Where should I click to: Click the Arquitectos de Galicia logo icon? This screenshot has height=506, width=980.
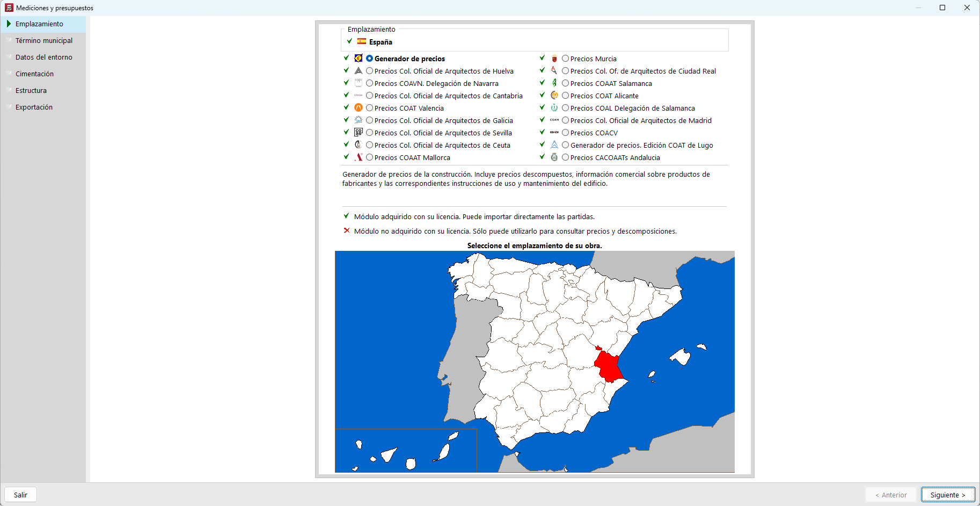pos(359,120)
